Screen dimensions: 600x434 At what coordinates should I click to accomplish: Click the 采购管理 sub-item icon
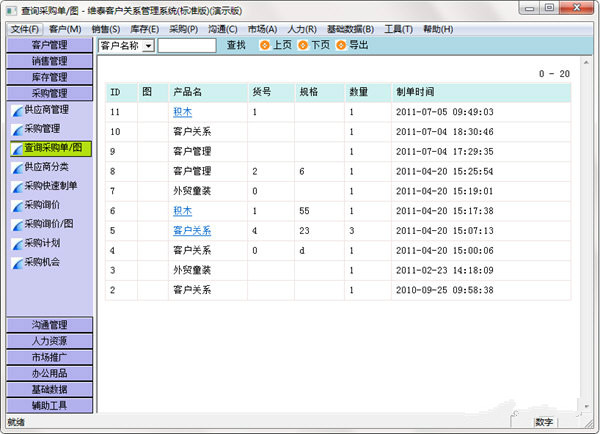tap(18, 130)
